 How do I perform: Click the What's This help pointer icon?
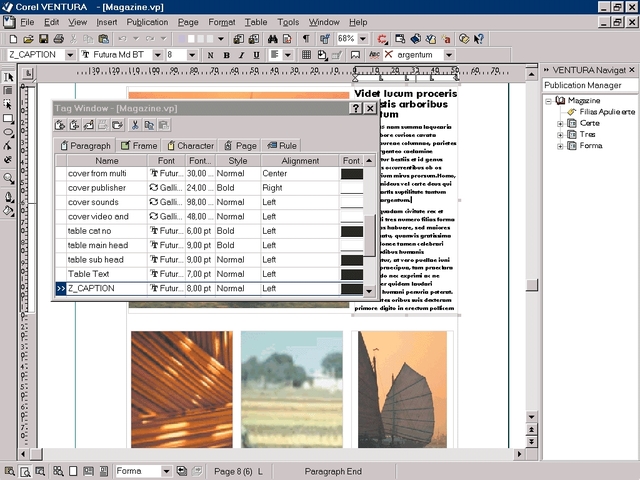tap(478, 39)
